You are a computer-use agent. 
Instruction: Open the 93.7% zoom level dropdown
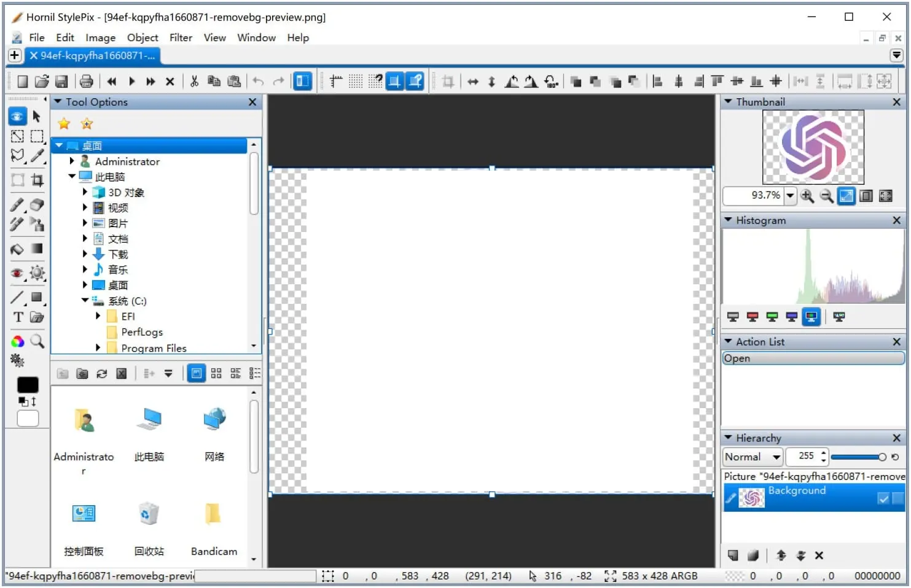click(790, 196)
